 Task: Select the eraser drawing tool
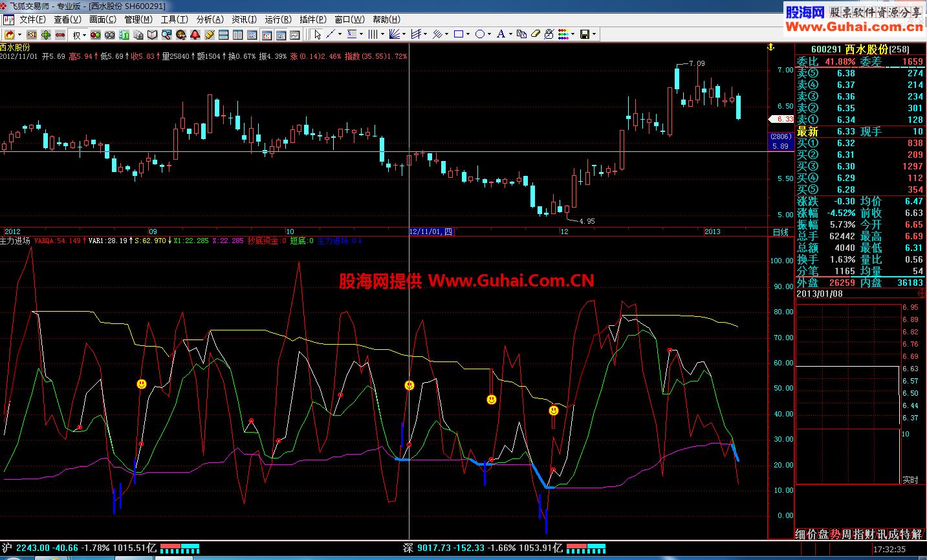(x=536, y=34)
